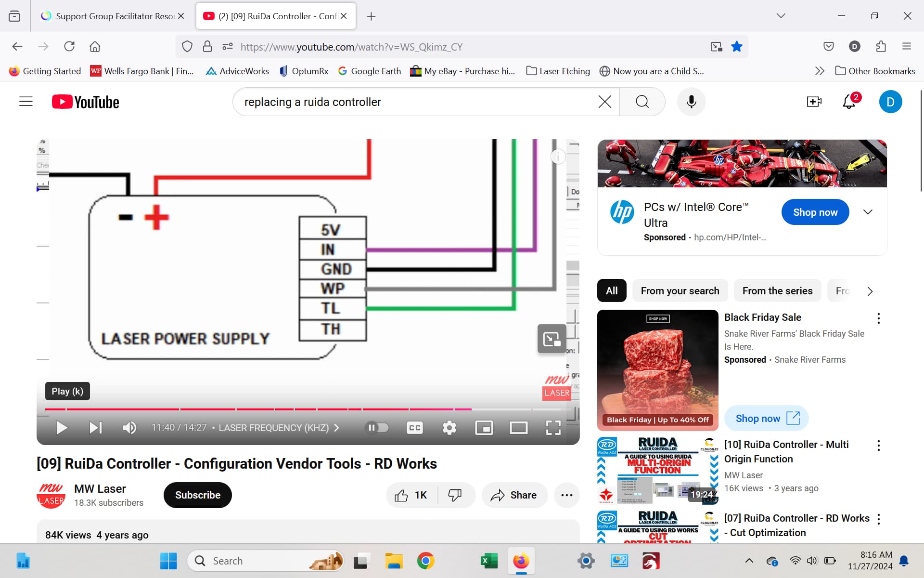Switch to theater mode
Screen dimensions: 924x578
(x=518, y=428)
